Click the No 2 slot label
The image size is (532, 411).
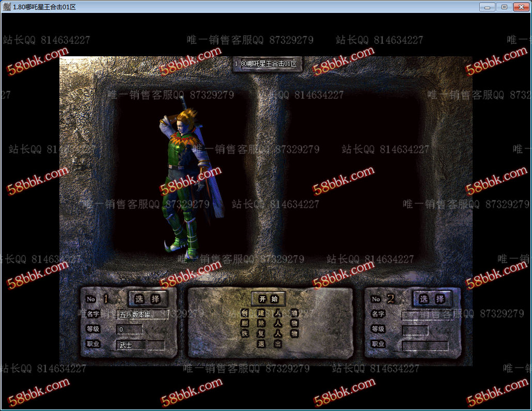point(383,299)
